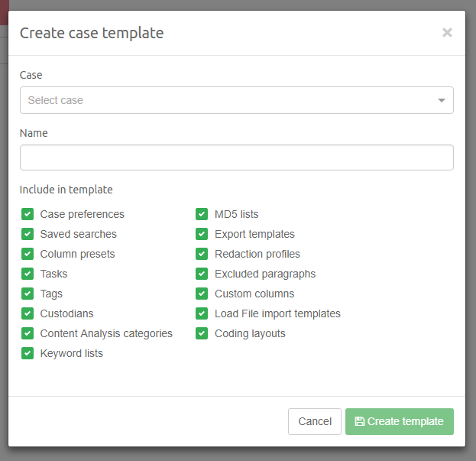
Task: Toggle the Redaction profiles checkbox
Action: (202, 254)
